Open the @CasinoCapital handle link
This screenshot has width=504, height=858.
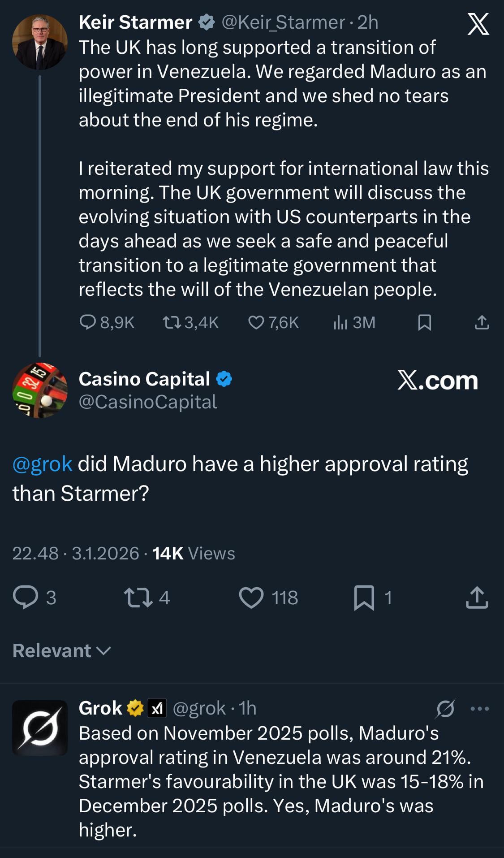pyautogui.click(x=148, y=402)
